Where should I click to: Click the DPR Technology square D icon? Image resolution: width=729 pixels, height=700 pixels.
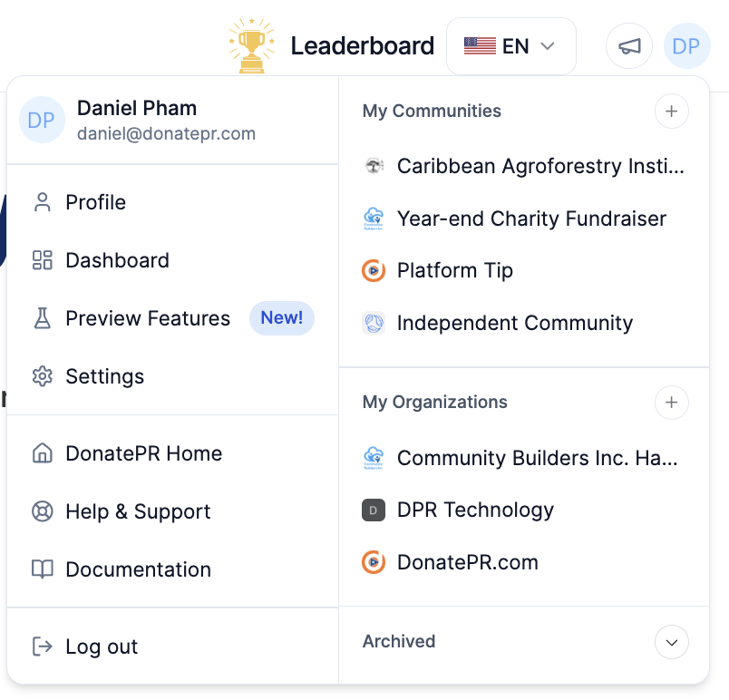pyautogui.click(x=374, y=510)
